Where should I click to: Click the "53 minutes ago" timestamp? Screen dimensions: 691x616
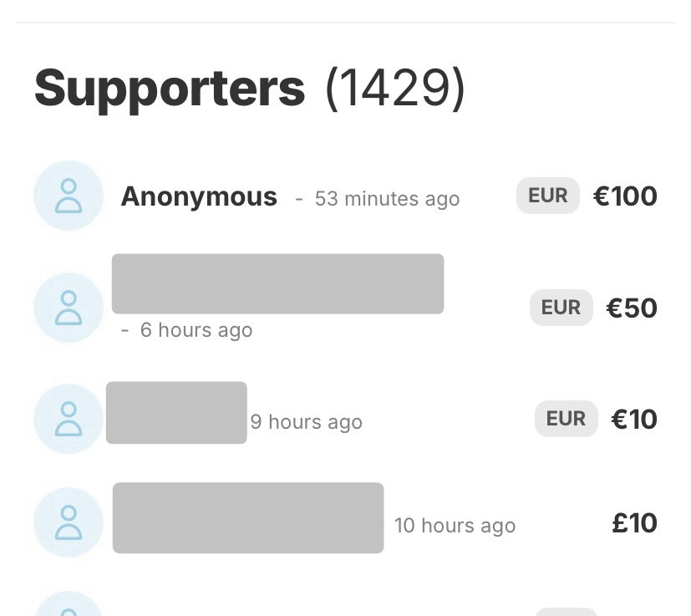(387, 199)
